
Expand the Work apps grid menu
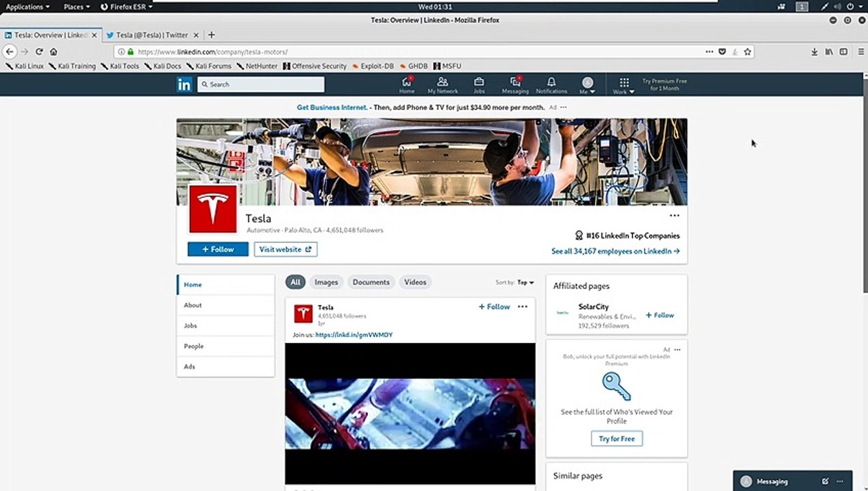tap(624, 85)
